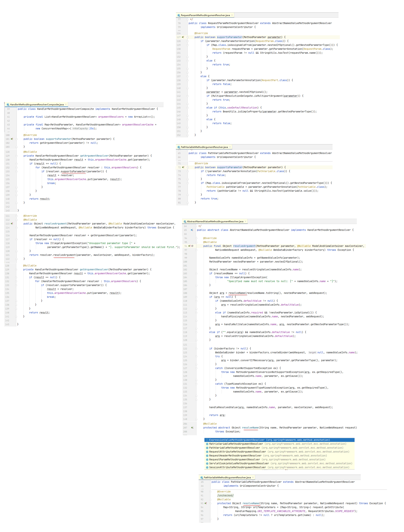Screen dimensions: 404x532
Task: Click the 'target:' inlay hint near createBinder
Action: pos(312,352)
